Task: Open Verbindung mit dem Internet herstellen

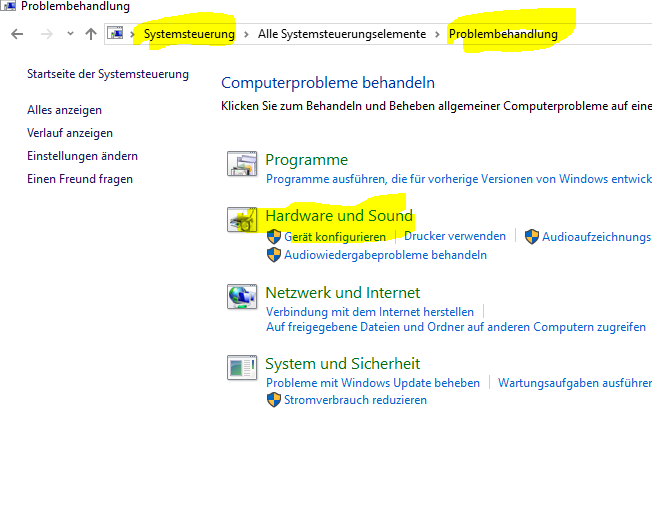Action: point(370,312)
